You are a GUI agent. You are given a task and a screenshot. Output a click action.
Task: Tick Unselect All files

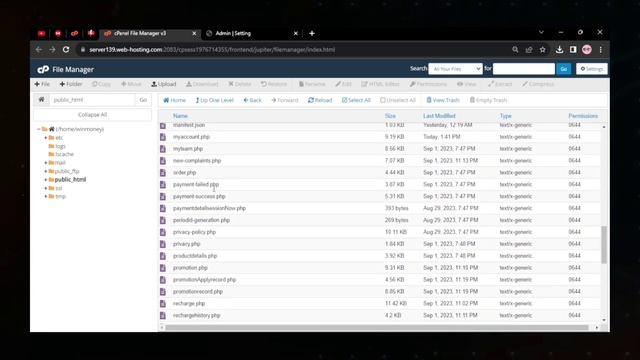point(398,100)
